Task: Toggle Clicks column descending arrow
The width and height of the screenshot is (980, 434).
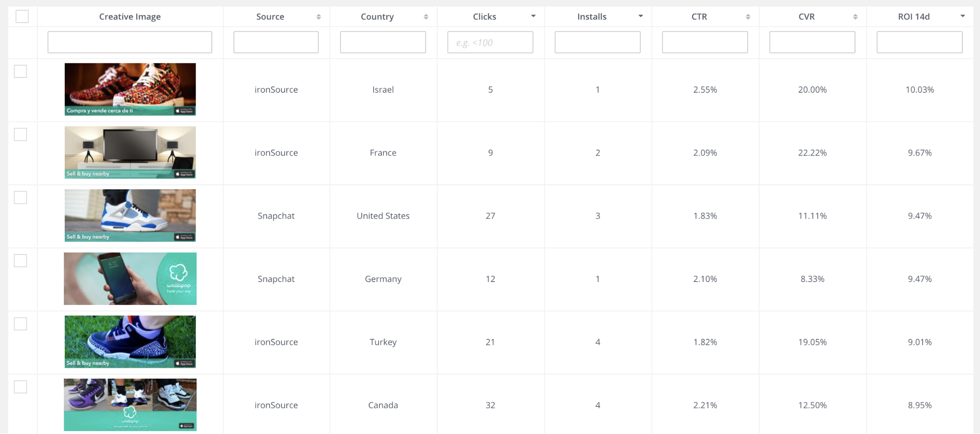Action: (x=533, y=16)
